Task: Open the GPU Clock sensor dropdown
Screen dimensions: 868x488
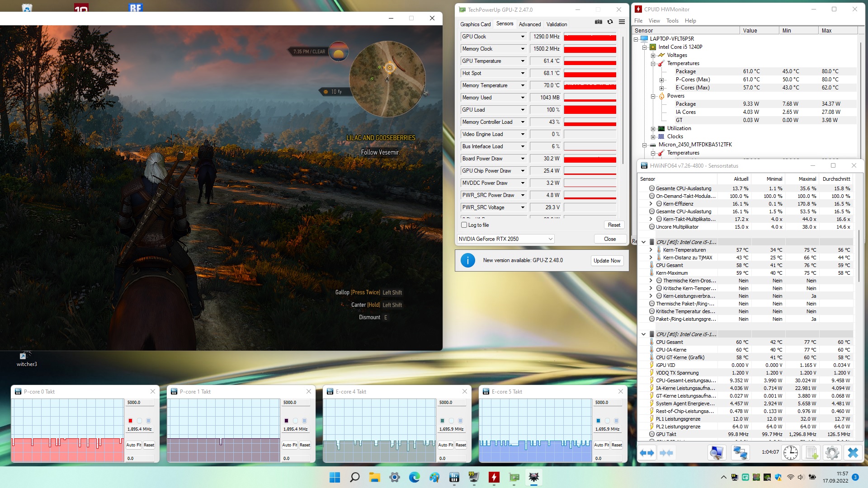Action: [x=523, y=37]
